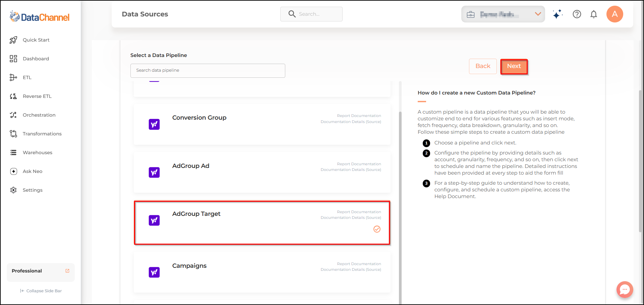Click the AdGroup Ad Yahoo icon
The height and width of the screenshot is (305, 644).
154,173
